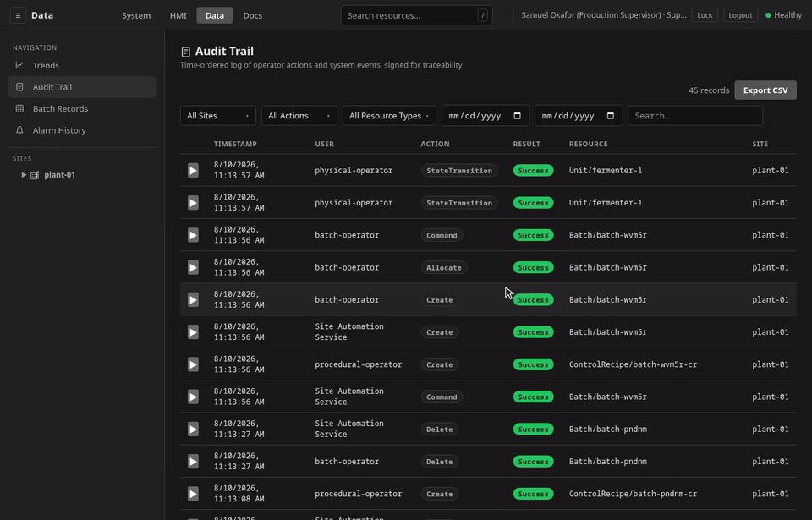Click the ACTION column header

(x=435, y=144)
